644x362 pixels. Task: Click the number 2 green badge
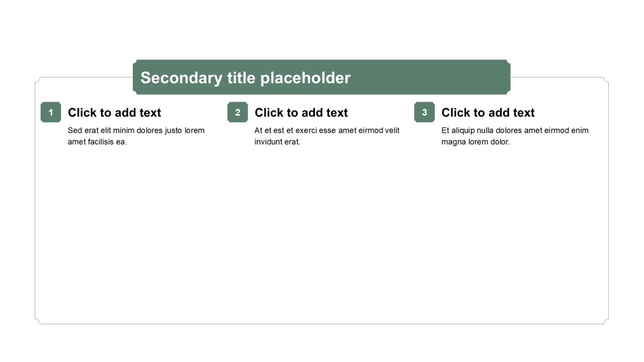click(x=237, y=112)
